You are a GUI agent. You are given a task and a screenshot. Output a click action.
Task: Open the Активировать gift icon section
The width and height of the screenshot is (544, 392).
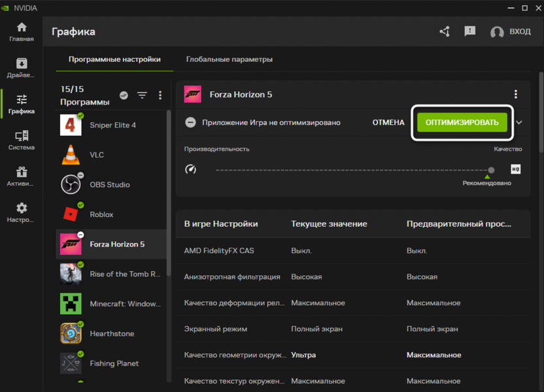[x=22, y=177]
